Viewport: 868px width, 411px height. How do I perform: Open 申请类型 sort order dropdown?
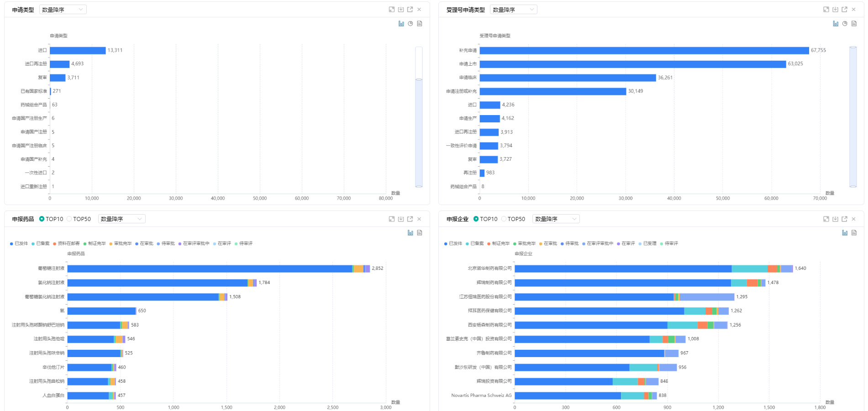(x=63, y=10)
